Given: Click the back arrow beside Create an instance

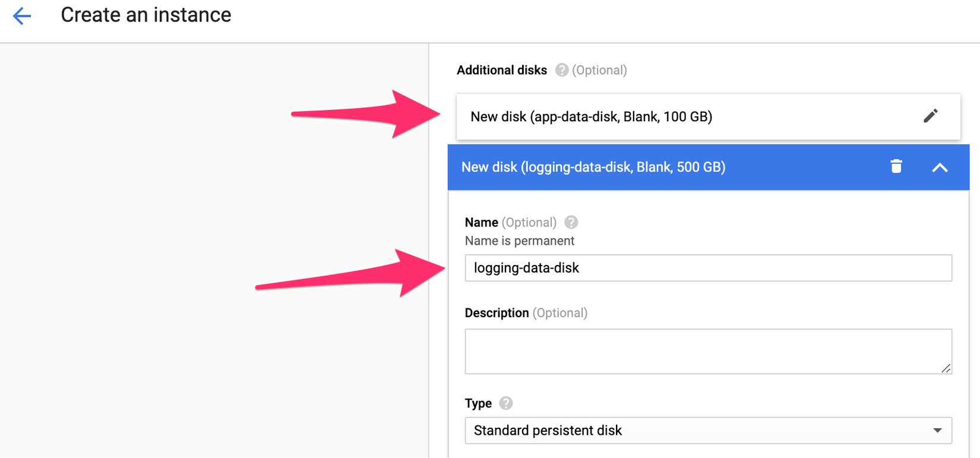Looking at the screenshot, I should [22, 16].
